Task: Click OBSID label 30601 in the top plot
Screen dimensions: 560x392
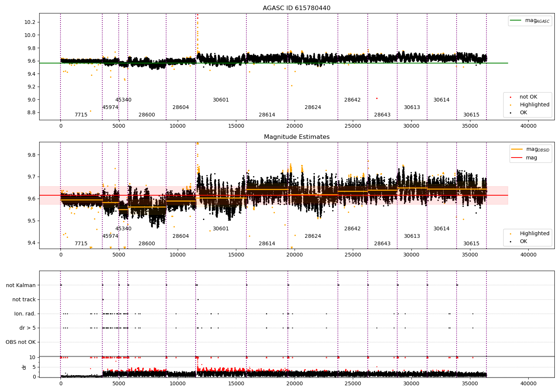Action: (x=221, y=100)
